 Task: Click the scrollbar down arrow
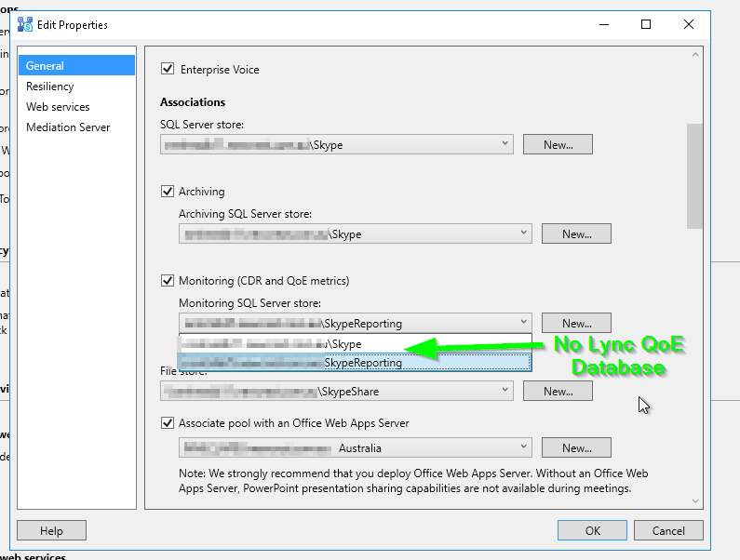click(694, 501)
